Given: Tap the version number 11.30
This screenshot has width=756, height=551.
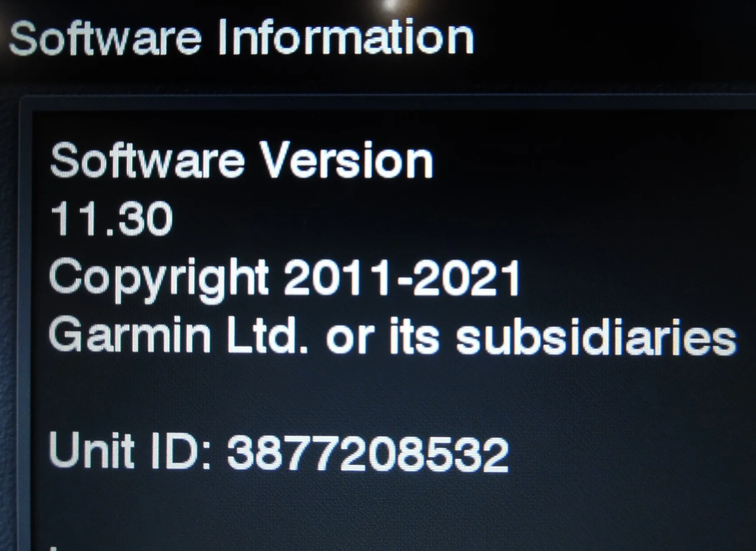Looking at the screenshot, I should (x=111, y=218).
